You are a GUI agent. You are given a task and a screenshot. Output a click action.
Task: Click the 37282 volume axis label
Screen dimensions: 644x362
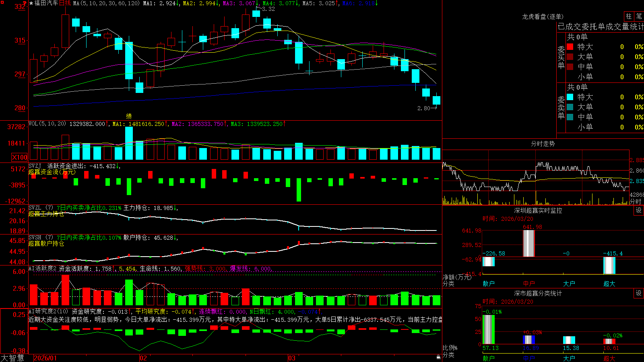(17, 127)
